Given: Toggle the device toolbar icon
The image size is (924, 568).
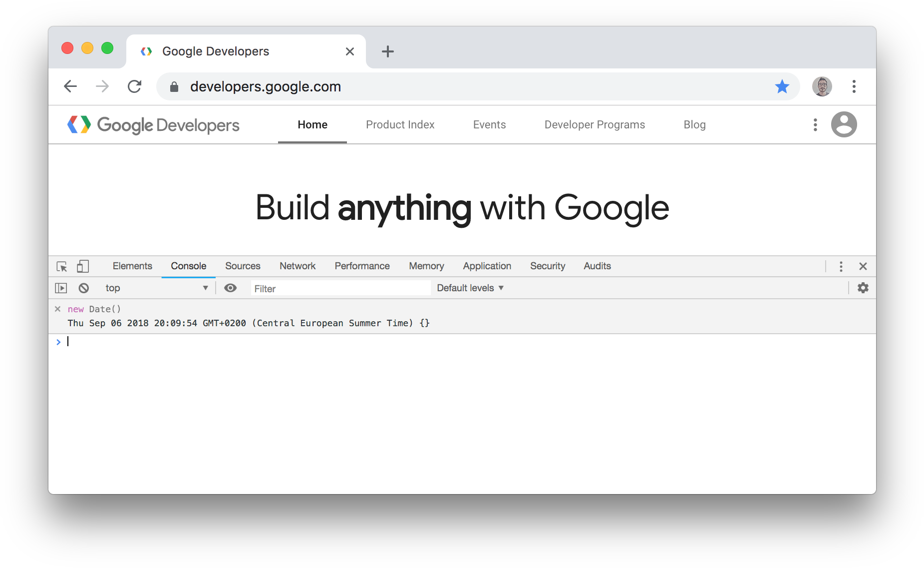Looking at the screenshot, I should click(x=83, y=266).
